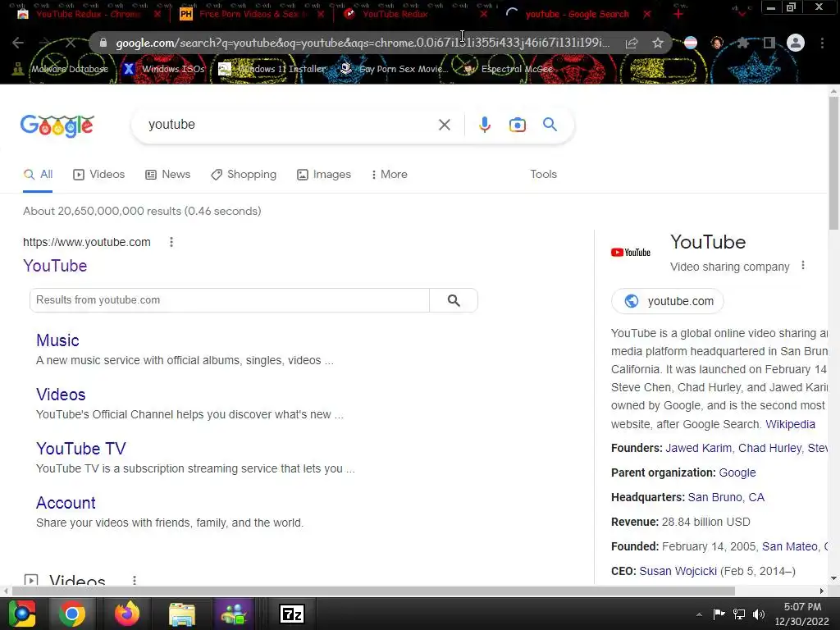Open Espectral McGee bookmark

click(x=508, y=69)
